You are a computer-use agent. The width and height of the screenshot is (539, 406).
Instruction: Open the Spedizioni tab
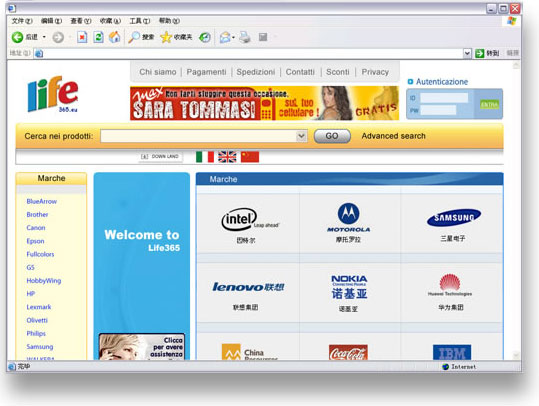256,72
